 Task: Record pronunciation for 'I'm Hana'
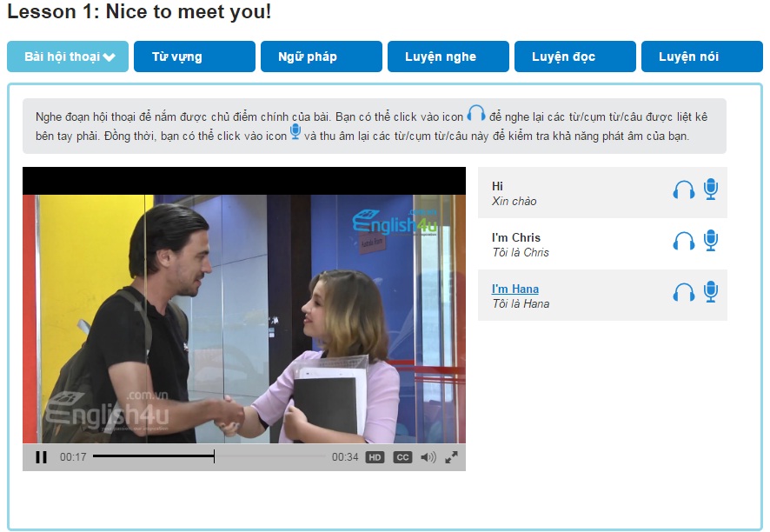(x=711, y=292)
